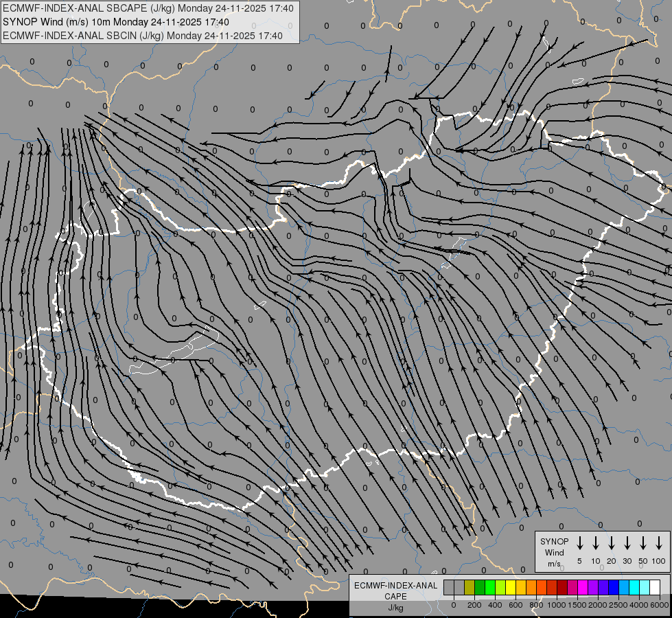672x618 pixels.
Task: Pick the pure yellow legend swatch
Action: [511, 587]
